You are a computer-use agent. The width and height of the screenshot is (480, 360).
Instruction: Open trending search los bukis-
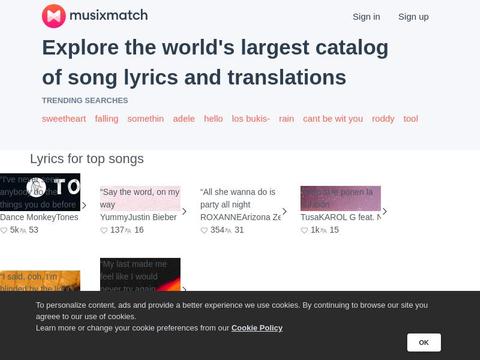[251, 119]
